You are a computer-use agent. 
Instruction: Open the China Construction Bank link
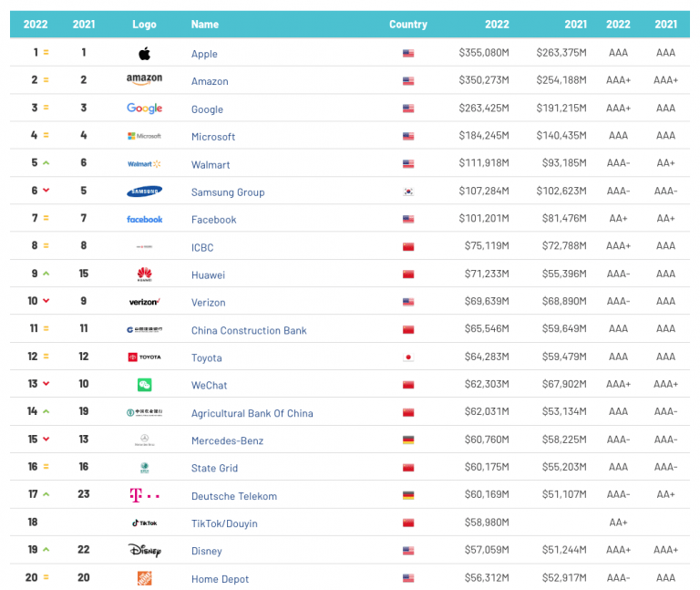[x=249, y=330]
